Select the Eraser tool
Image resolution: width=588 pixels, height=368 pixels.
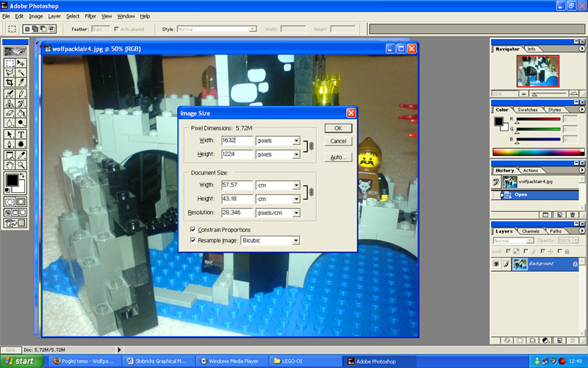pos(10,113)
